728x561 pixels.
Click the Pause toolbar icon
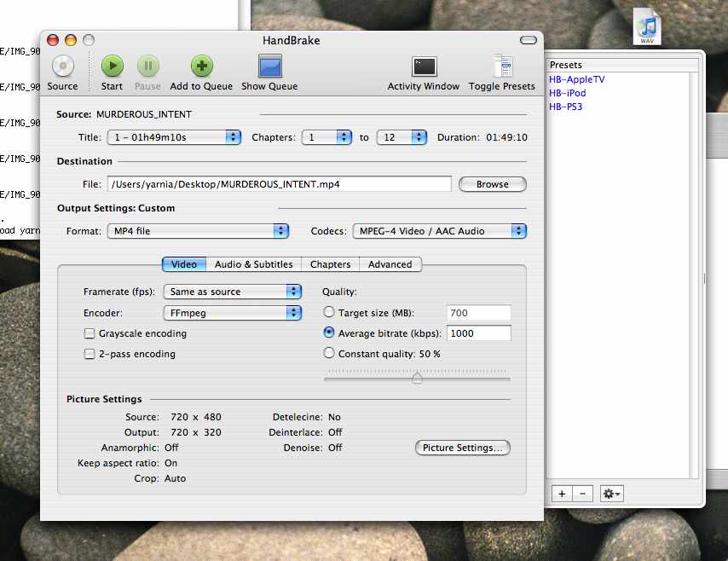148,66
